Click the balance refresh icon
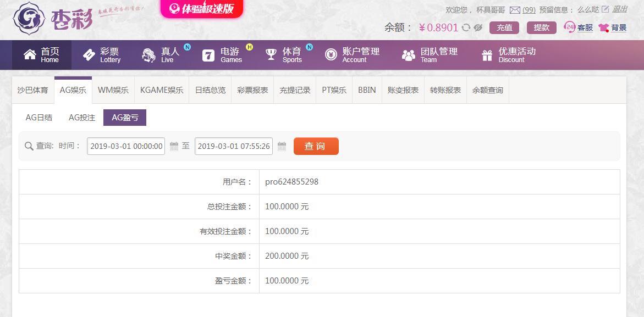 [x=466, y=27]
